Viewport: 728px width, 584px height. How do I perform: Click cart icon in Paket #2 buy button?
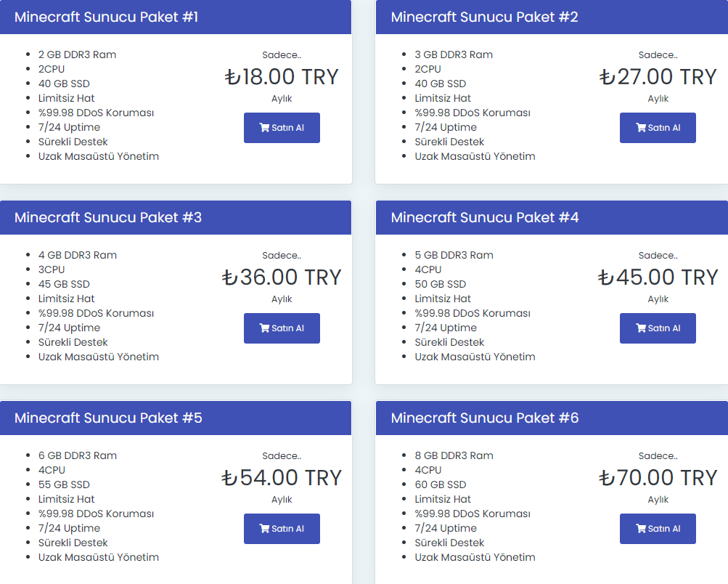(x=641, y=127)
